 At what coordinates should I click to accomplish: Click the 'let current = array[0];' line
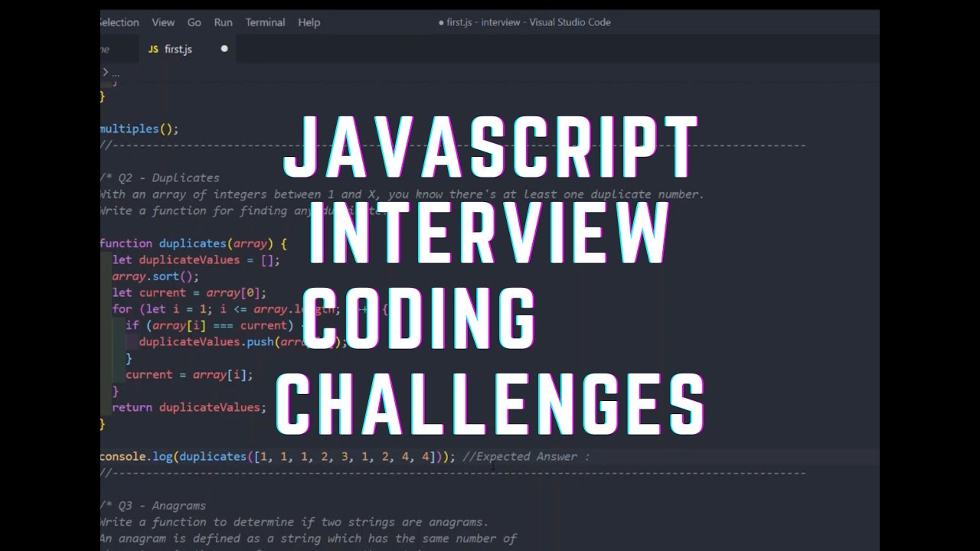189,292
